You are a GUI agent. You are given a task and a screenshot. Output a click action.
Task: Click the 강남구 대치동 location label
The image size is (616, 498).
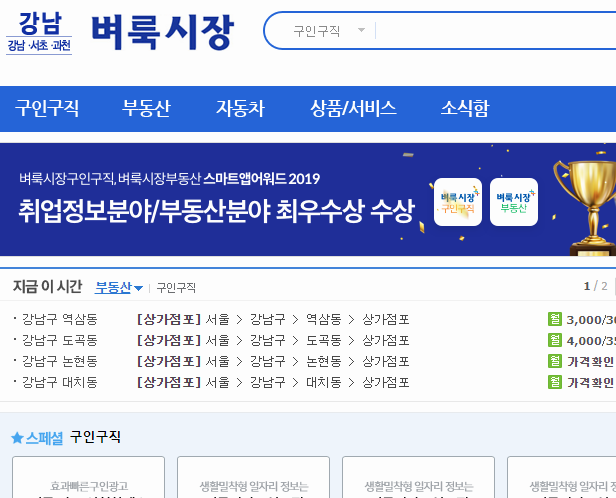(x=59, y=383)
